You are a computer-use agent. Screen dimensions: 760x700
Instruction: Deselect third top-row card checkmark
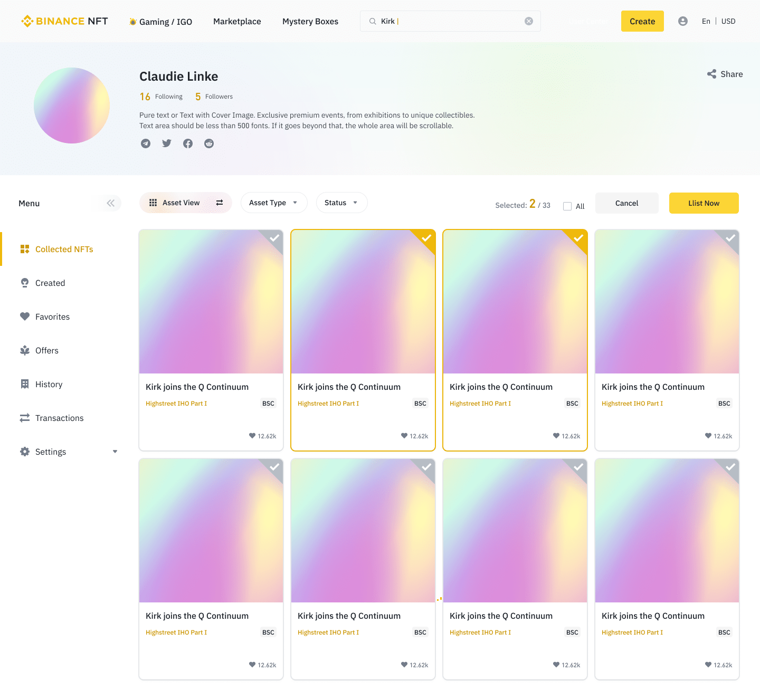point(578,238)
